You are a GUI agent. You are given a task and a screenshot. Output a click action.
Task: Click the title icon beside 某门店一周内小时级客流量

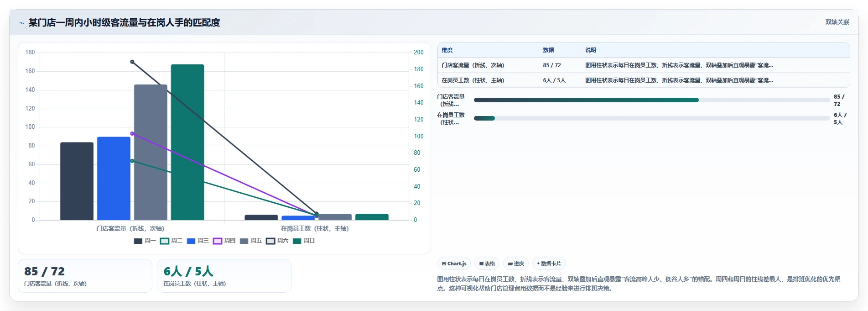(21, 23)
